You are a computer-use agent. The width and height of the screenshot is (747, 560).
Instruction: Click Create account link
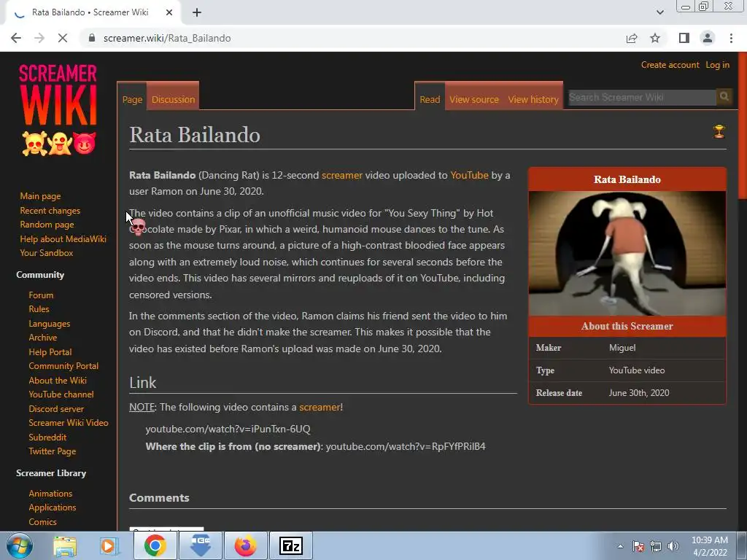pos(670,65)
